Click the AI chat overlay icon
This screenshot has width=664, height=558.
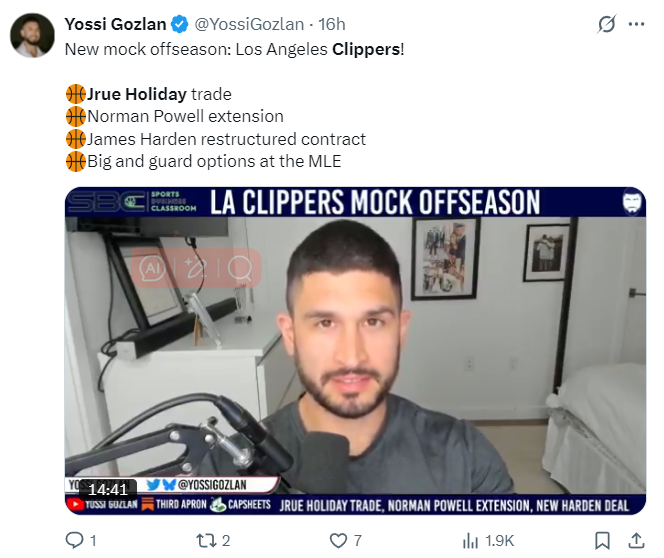(x=152, y=268)
